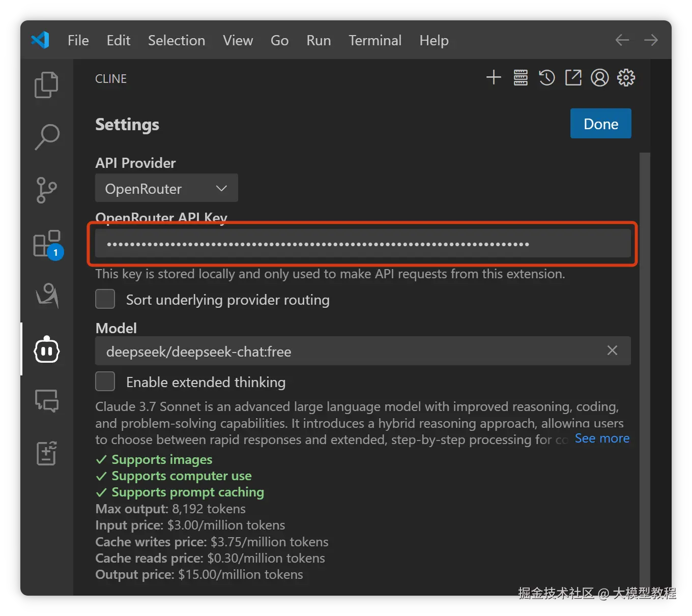Image resolution: width=692 pixels, height=616 pixels.
Task: Click the VS Code logo icon
Action: 40,40
